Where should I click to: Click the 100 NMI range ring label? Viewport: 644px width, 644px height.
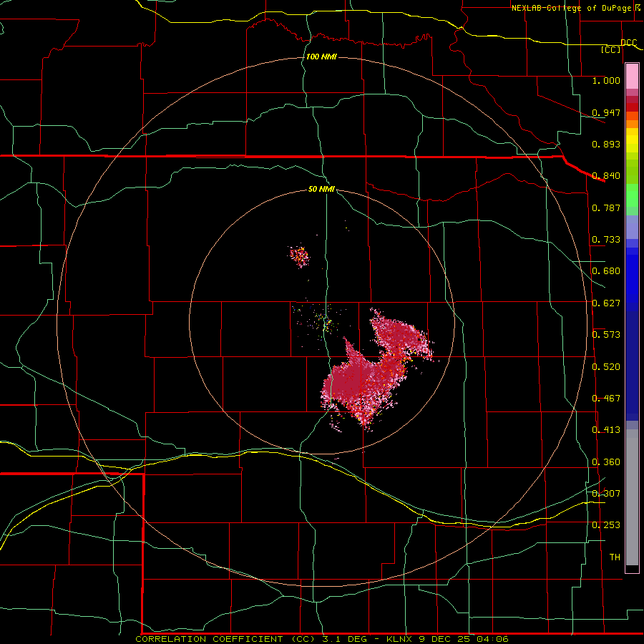click(321, 57)
